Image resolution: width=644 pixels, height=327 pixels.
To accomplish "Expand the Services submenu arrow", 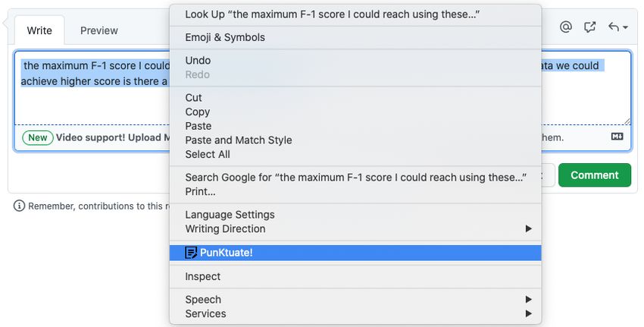I will [x=529, y=313].
